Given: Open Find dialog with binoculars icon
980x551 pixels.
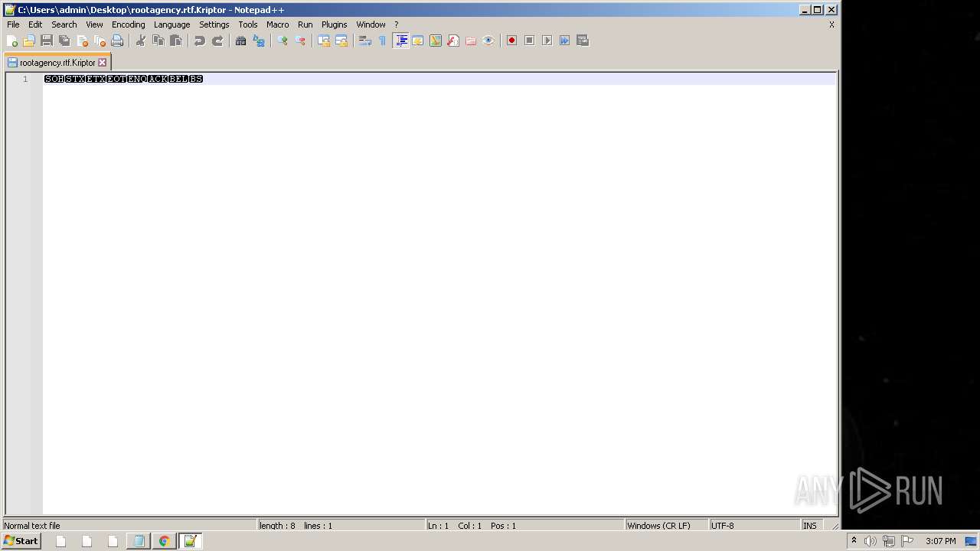Looking at the screenshot, I should pyautogui.click(x=241, y=41).
